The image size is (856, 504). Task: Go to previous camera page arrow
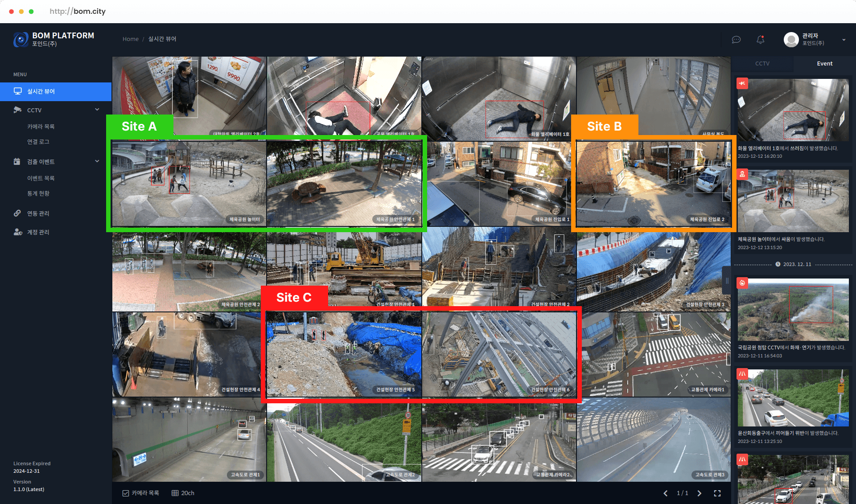click(x=666, y=493)
